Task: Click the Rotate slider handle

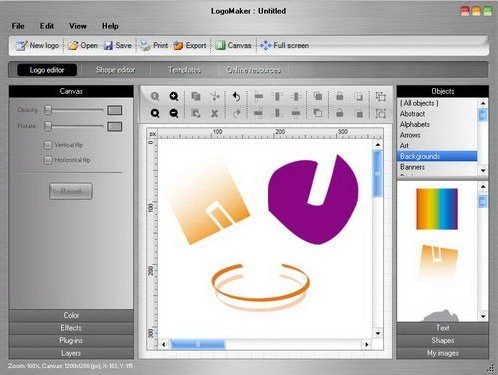Action: 48,126
